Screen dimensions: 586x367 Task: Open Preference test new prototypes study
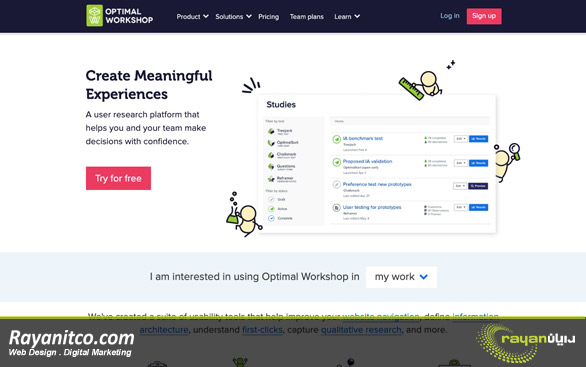coord(377,184)
